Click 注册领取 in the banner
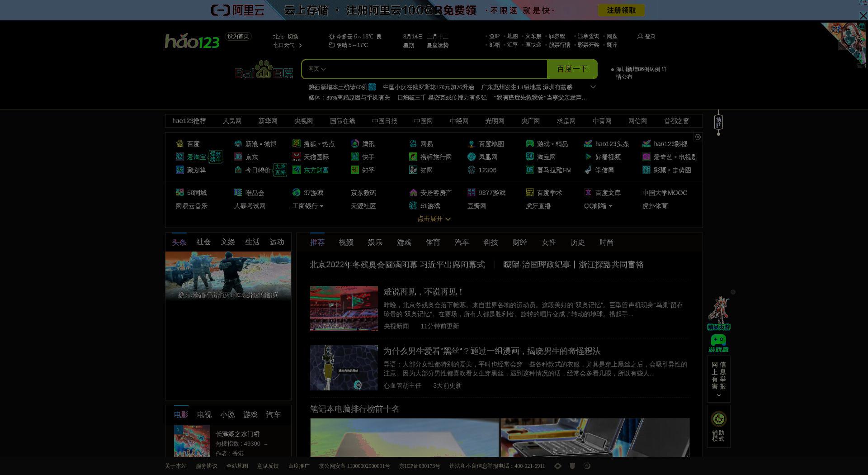Screen dimensions: 868x475 tap(621, 10)
